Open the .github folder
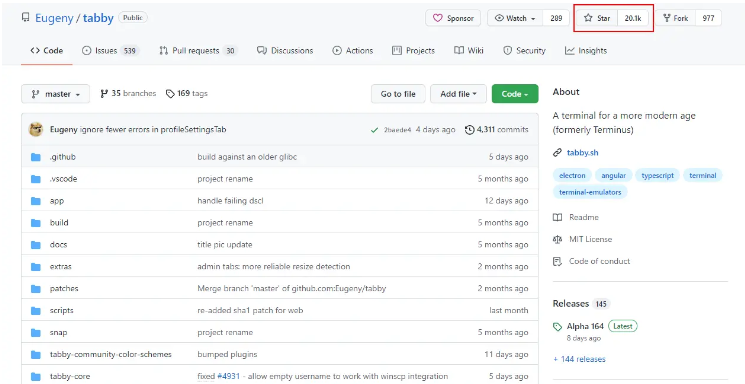This screenshot has height=384, width=745. [x=63, y=157]
